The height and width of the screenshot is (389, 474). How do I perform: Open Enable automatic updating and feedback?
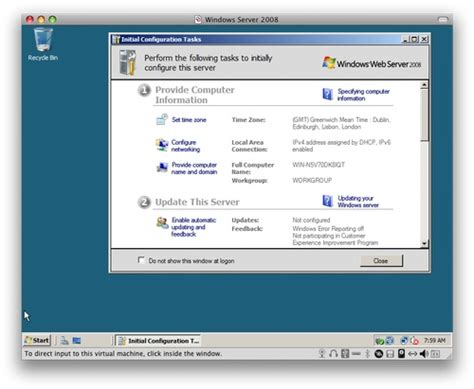pyautogui.click(x=194, y=227)
